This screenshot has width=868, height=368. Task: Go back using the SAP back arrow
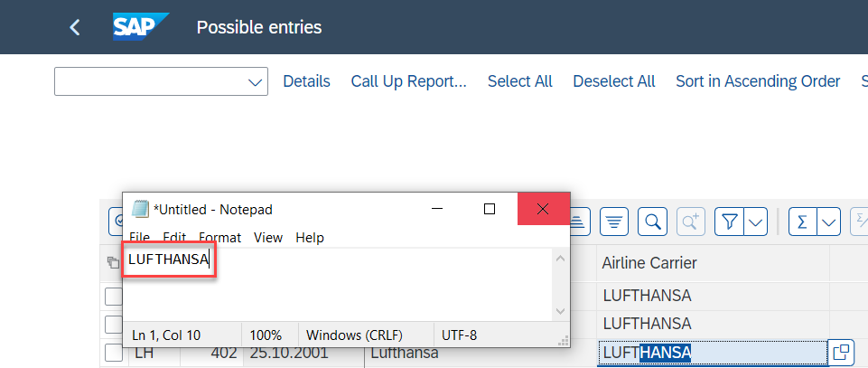click(x=75, y=27)
